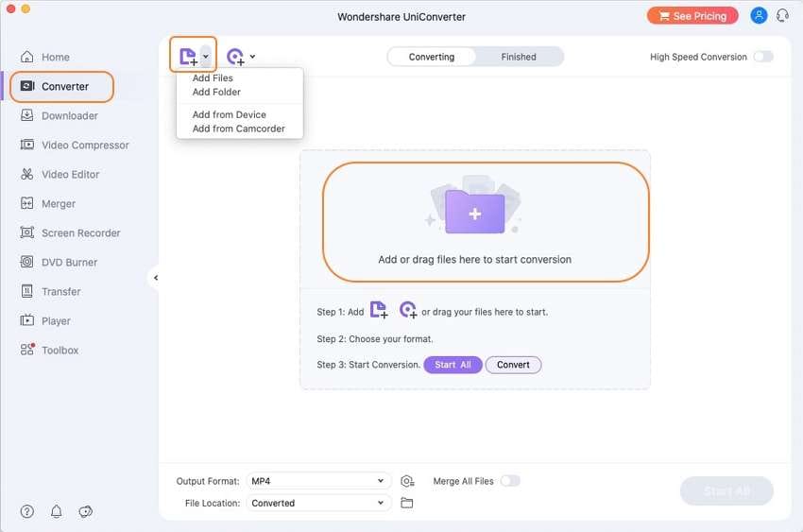Expand the arrow next to Add Files icon
803x532 pixels.
[207, 56]
